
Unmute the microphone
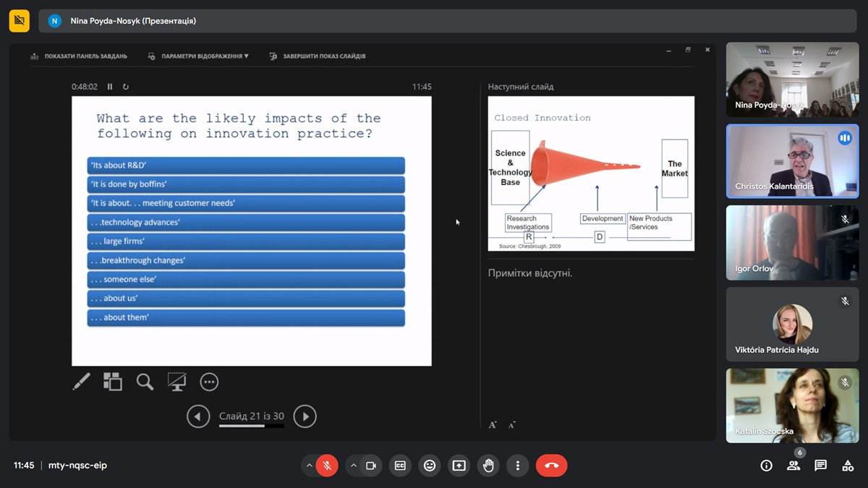pos(328,466)
